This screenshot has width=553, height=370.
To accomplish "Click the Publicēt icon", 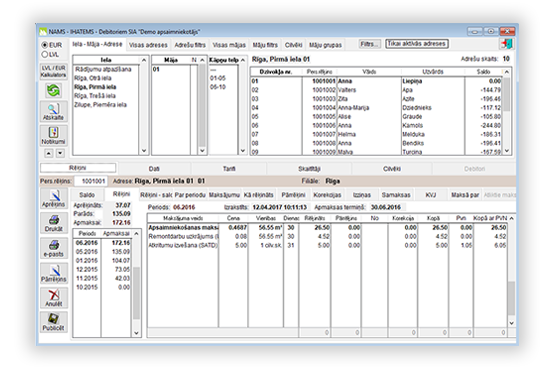I will pos(54,322).
